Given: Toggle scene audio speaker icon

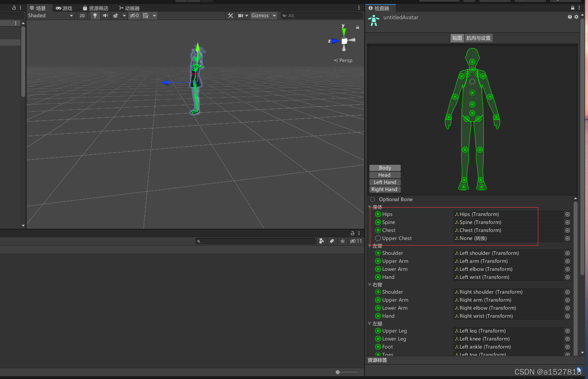Looking at the screenshot, I should coord(105,16).
